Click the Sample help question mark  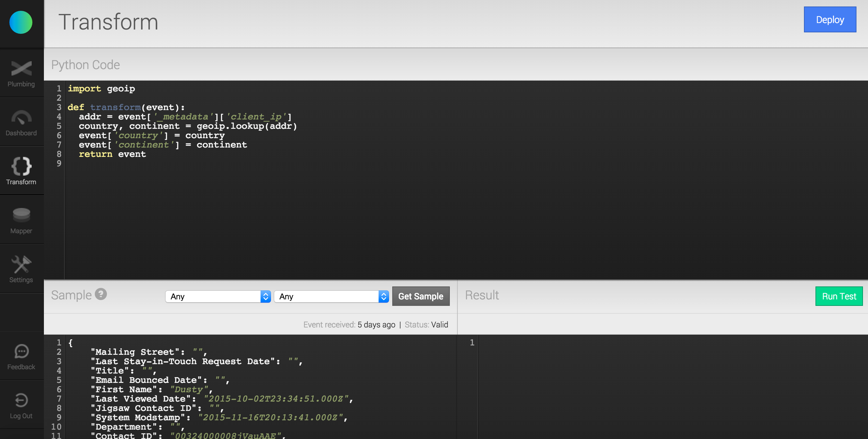101,294
